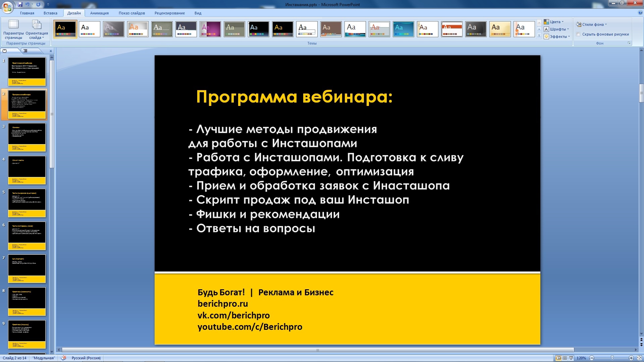Select slide 1 thumbnail
Screen dimensions: 644x362
[x=27, y=71]
